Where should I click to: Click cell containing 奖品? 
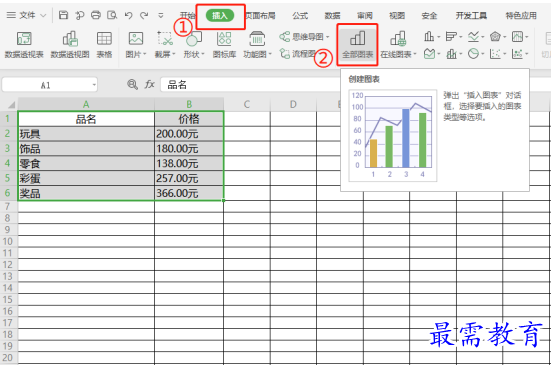click(x=86, y=193)
